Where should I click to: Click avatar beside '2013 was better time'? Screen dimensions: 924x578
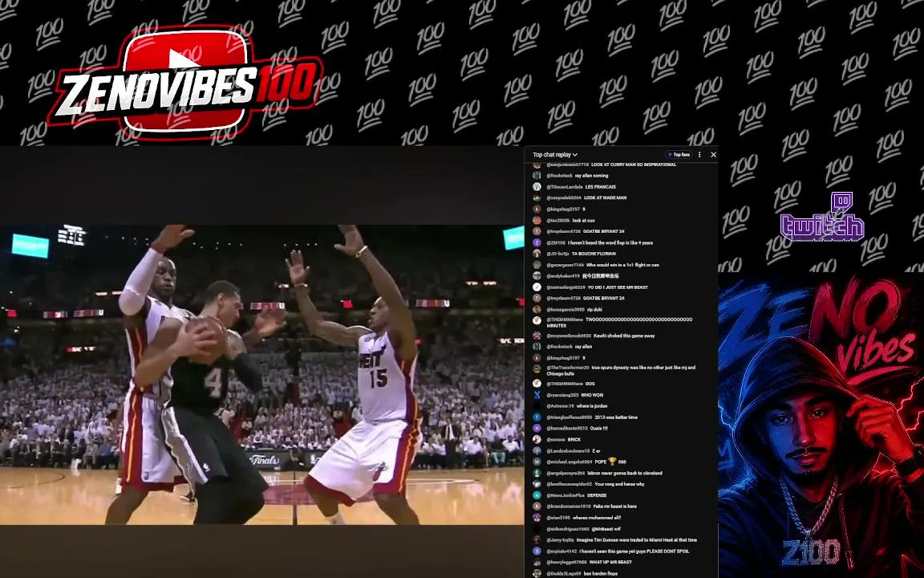click(x=537, y=417)
